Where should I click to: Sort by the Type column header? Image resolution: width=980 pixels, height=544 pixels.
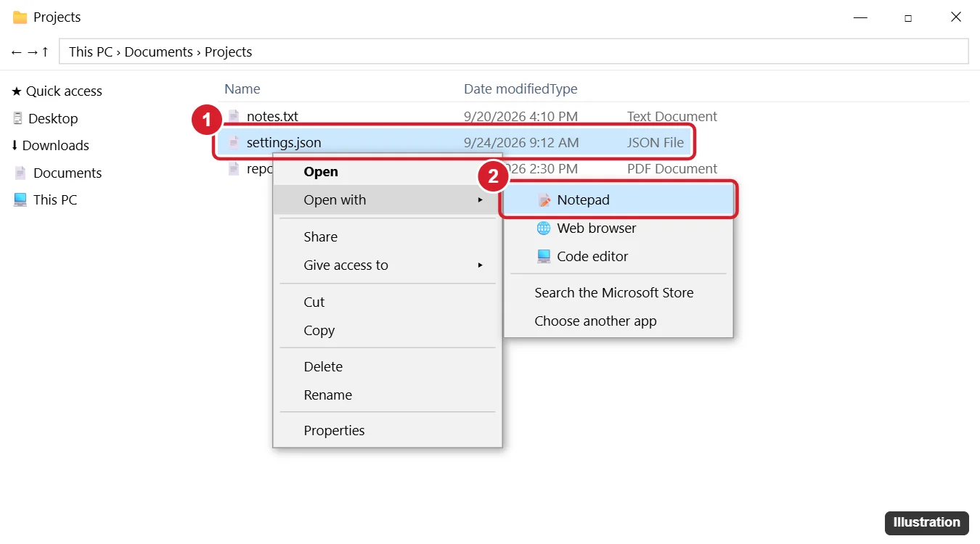(x=564, y=89)
